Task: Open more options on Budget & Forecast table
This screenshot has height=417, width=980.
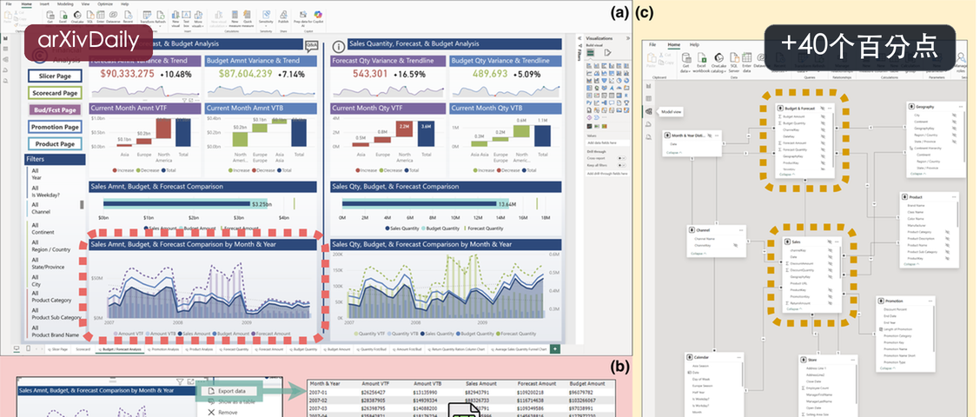Action: coord(830,108)
